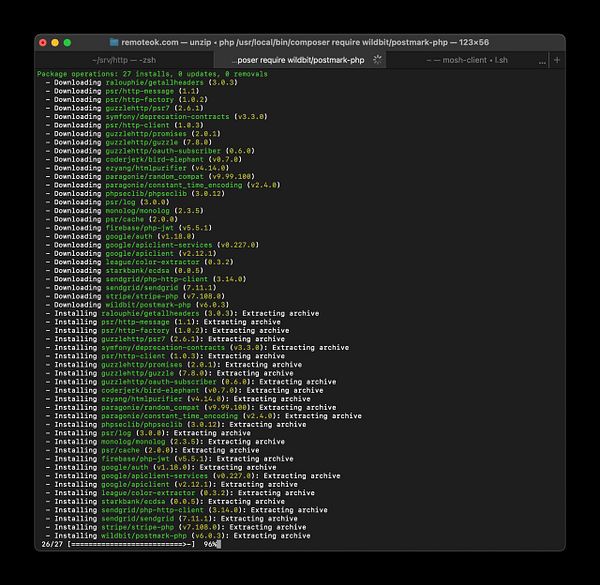Click 'Installing starkbank/ecdsa' line
600x585 pixels.
click(165, 501)
